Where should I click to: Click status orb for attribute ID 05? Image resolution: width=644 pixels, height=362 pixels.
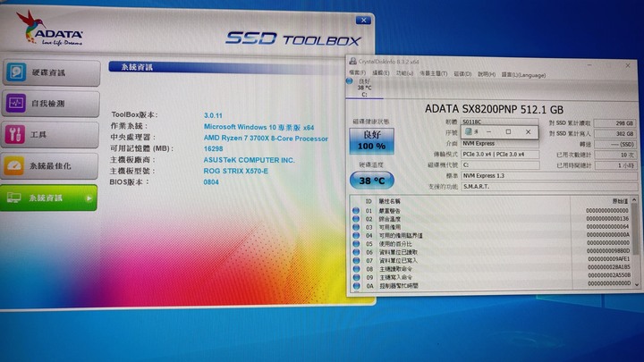pyautogui.click(x=356, y=243)
